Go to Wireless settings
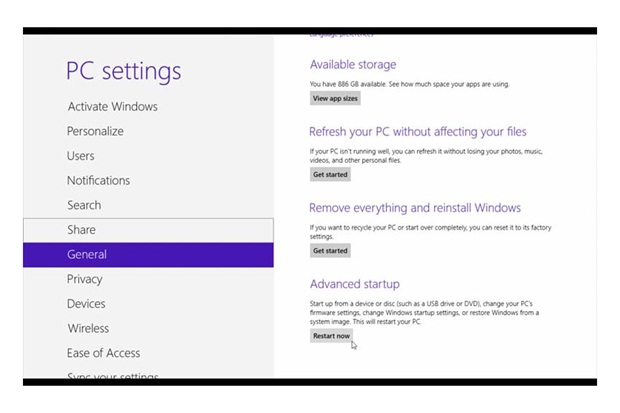 click(x=148, y=328)
